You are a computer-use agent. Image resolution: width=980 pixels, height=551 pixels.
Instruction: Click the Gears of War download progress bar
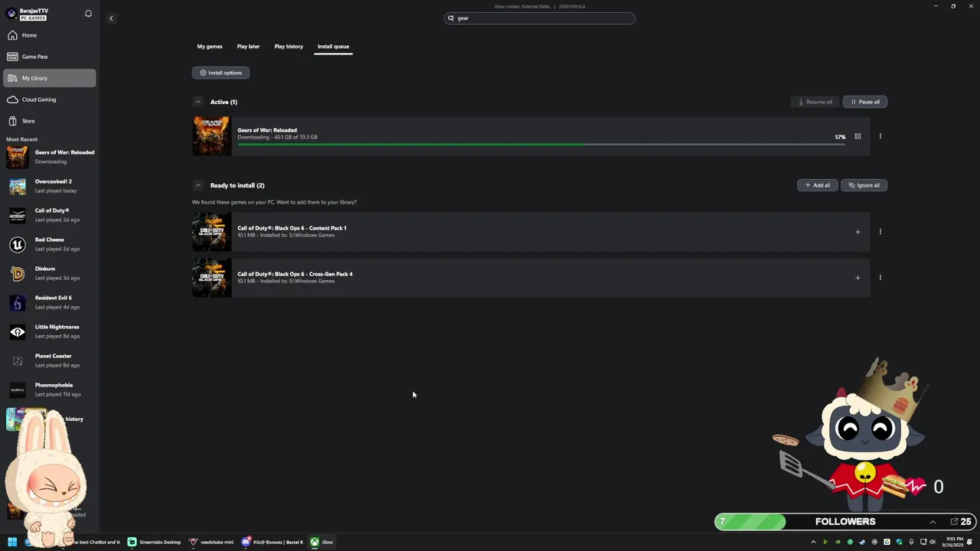click(x=541, y=145)
